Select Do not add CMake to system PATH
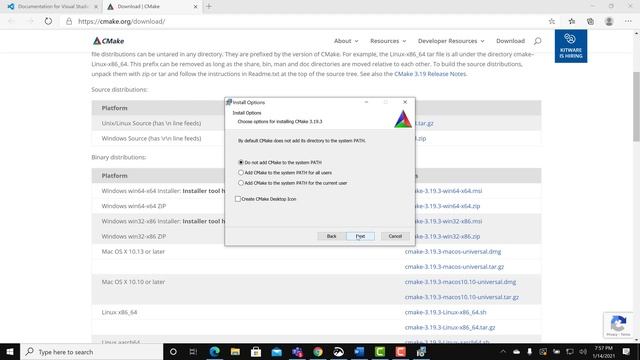The image size is (640, 360). [x=241, y=162]
